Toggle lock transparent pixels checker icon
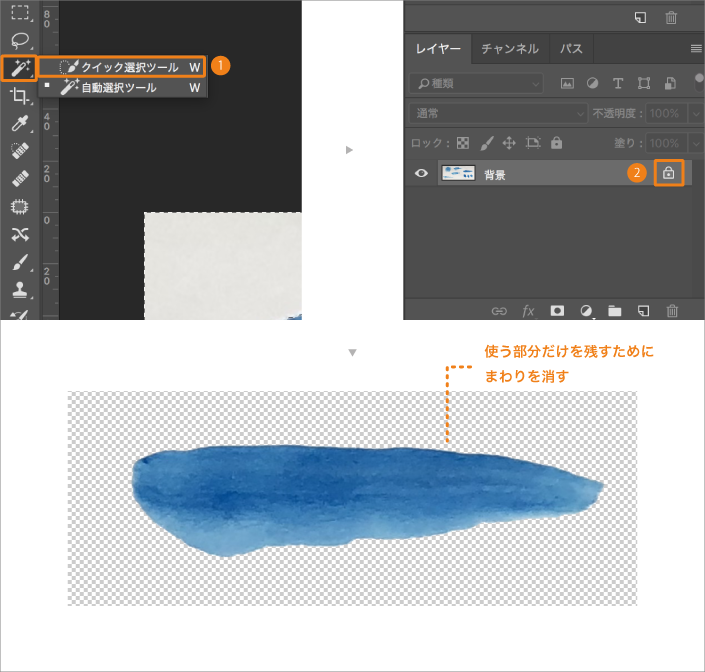Viewport: 705px width, 672px height. (463, 143)
